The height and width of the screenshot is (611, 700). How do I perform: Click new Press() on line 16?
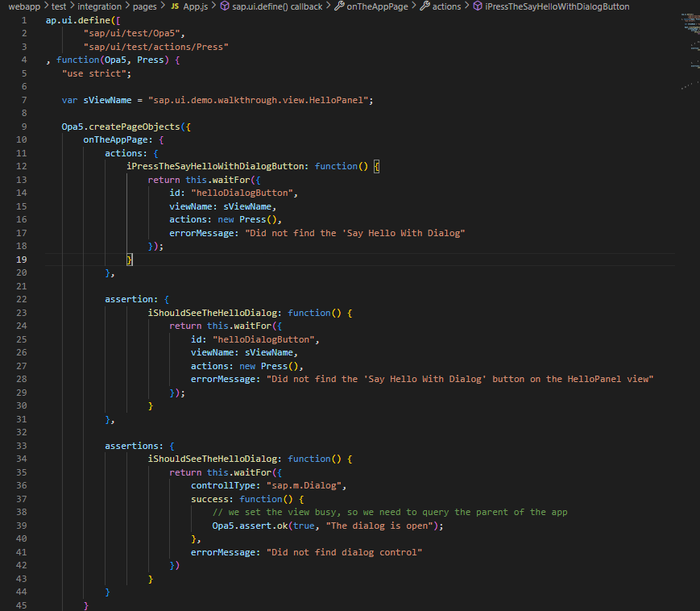[x=246, y=219]
